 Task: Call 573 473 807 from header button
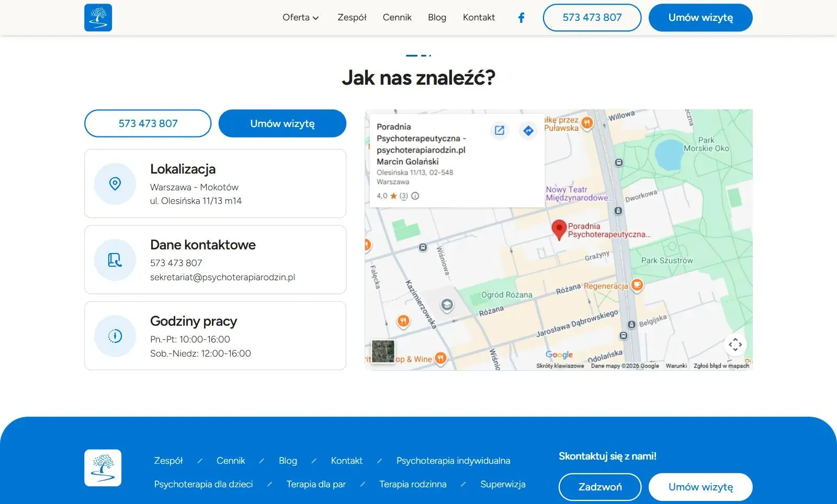592,18
